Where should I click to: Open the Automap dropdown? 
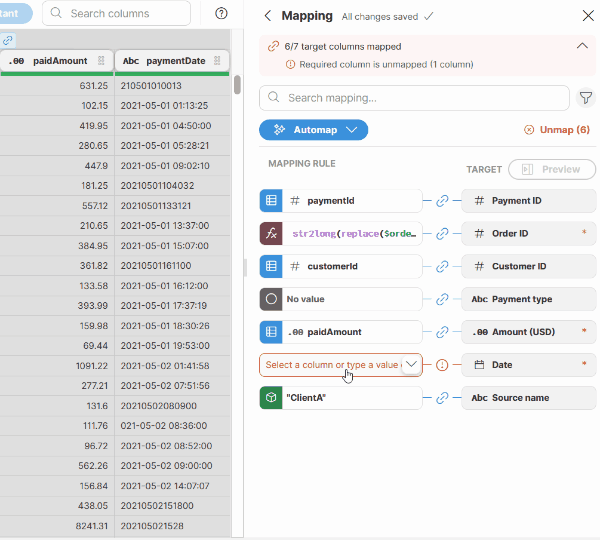tap(313, 130)
